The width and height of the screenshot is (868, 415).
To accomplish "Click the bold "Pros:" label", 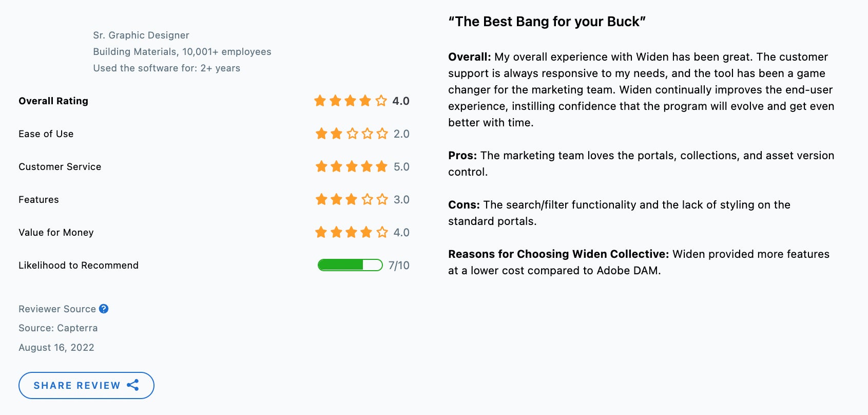I will point(462,155).
